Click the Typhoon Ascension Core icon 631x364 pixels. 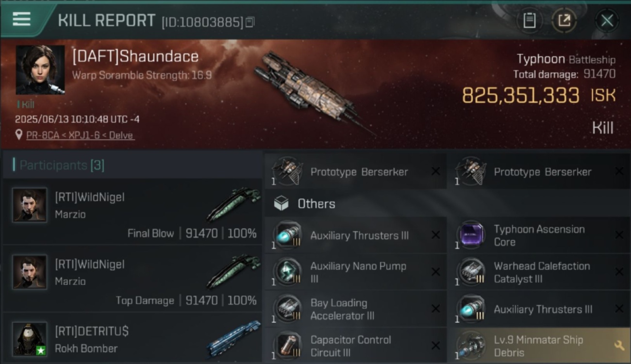(x=471, y=235)
